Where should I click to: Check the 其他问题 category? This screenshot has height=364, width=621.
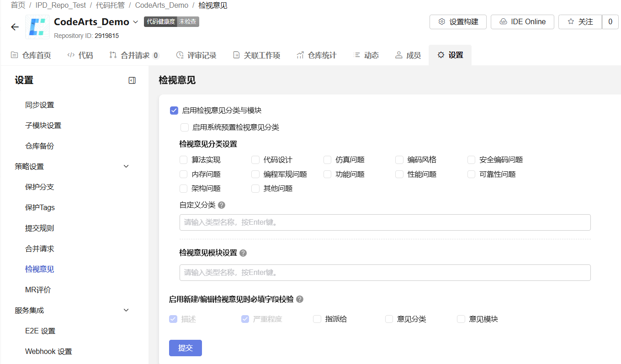(255, 188)
